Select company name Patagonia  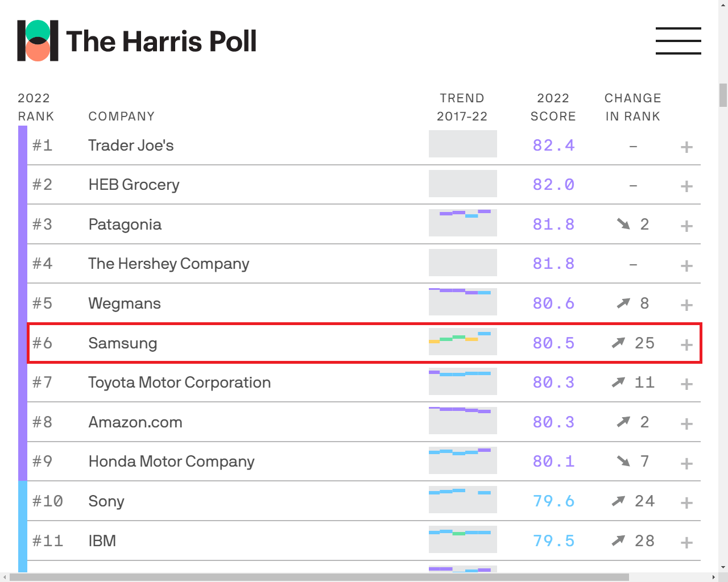pyautogui.click(x=125, y=225)
